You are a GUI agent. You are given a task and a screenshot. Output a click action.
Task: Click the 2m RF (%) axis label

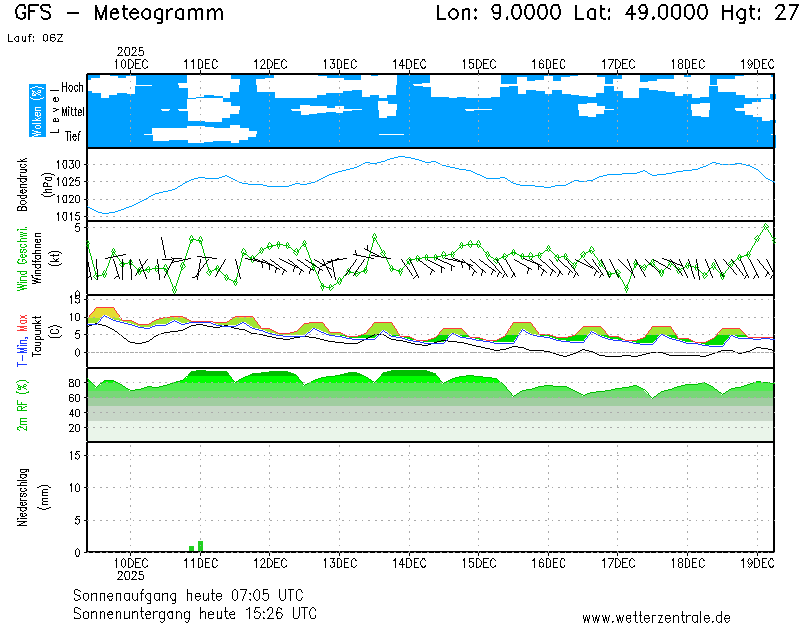coord(23,405)
